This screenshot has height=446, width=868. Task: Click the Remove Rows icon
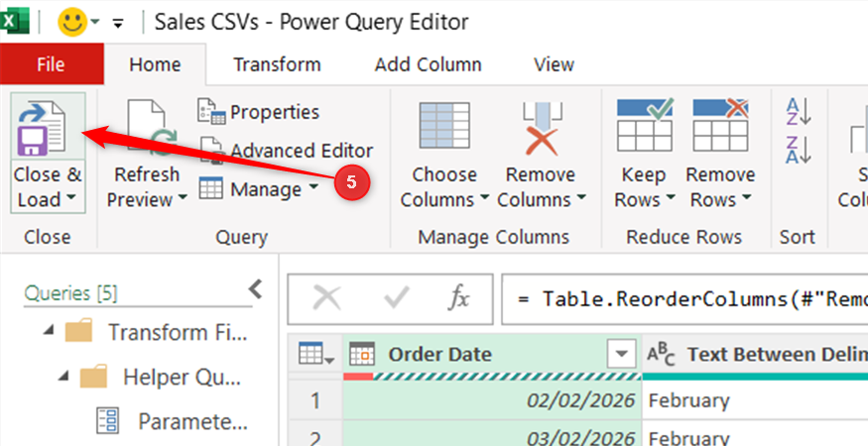pyautogui.click(x=720, y=126)
